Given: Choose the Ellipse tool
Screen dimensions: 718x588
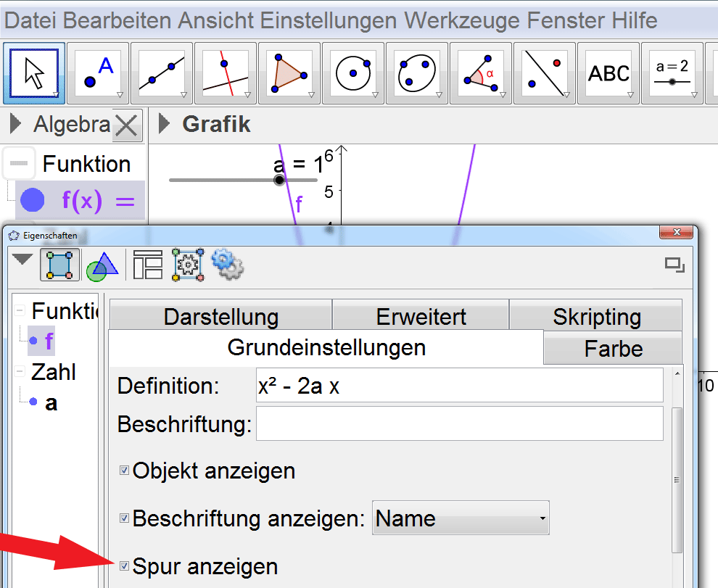Looking at the screenshot, I should [417, 73].
